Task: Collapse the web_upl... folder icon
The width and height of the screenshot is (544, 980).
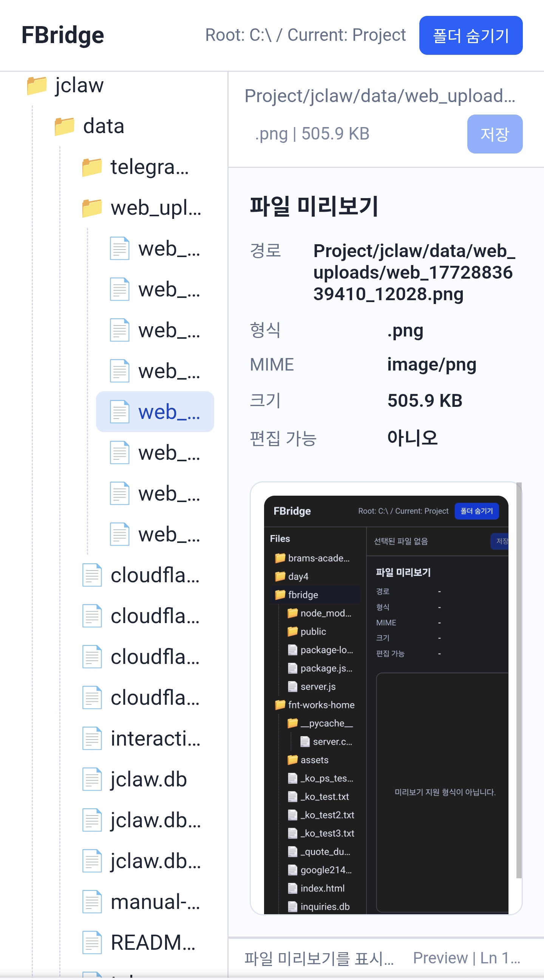Action: pyautogui.click(x=92, y=208)
